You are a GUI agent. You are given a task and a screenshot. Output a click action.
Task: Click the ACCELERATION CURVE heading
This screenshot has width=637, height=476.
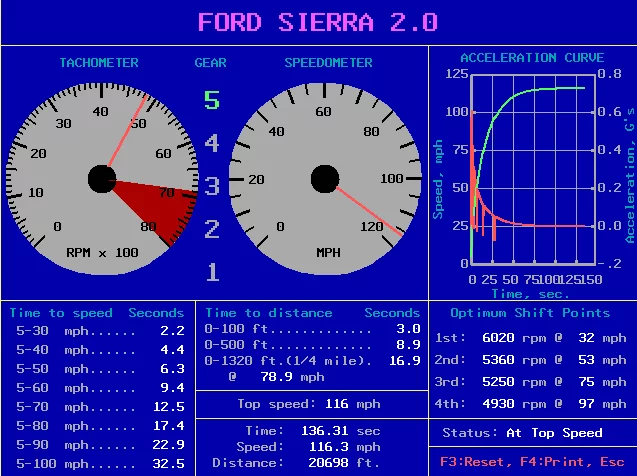click(532, 58)
